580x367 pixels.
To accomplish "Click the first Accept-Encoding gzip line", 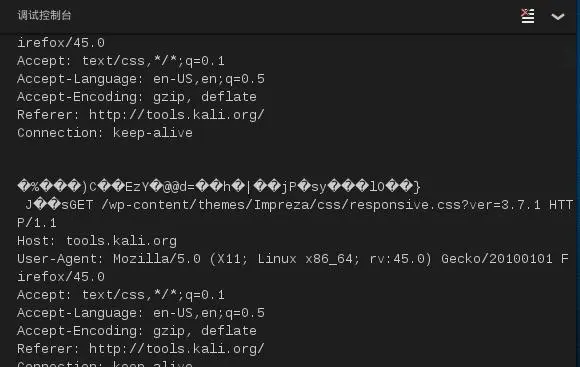I will [x=137, y=97].
